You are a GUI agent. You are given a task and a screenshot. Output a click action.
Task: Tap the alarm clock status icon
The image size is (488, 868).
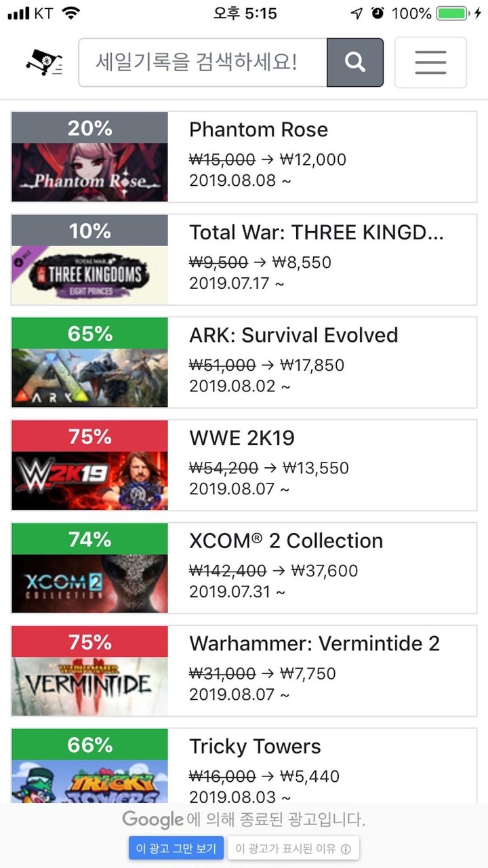tap(378, 14)
